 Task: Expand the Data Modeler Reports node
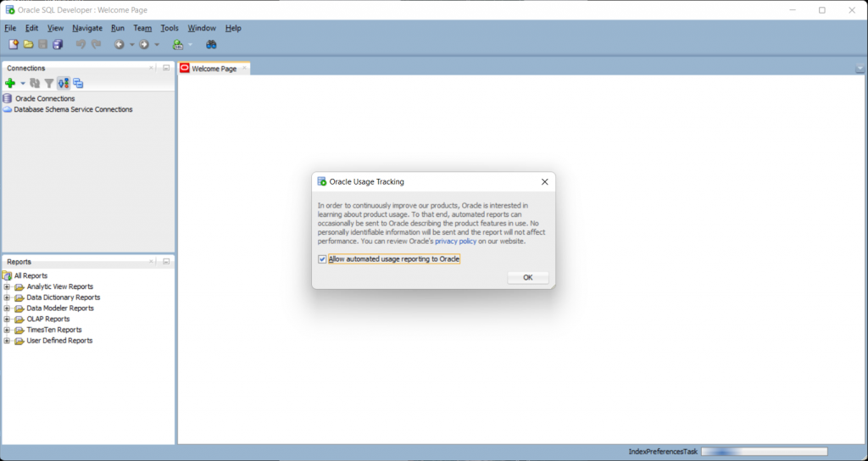(7, 308)
